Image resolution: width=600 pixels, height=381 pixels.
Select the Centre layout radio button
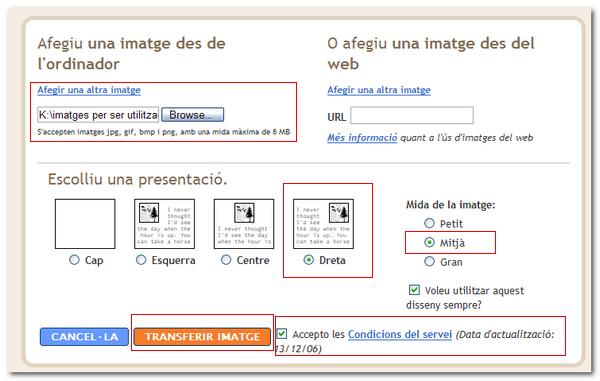tap(226, 260)
